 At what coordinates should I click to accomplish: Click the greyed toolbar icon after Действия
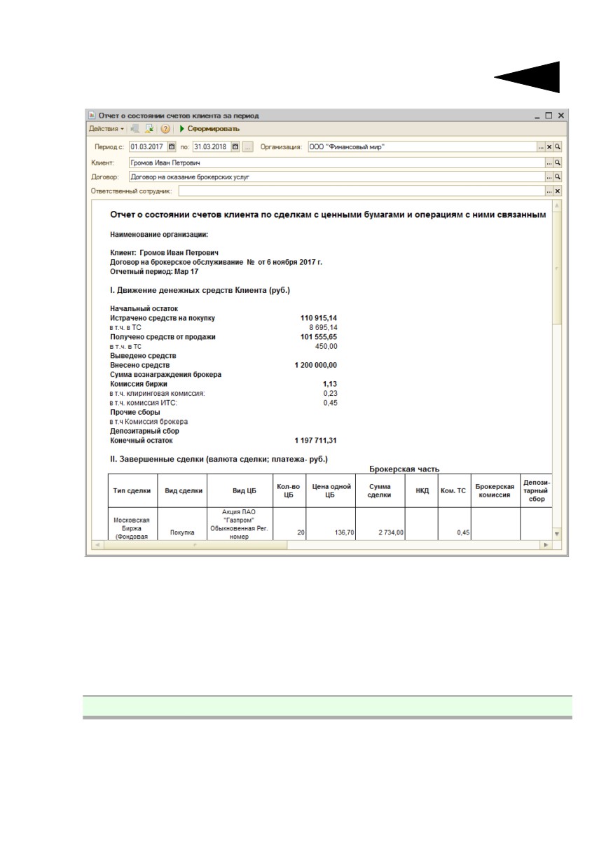tap(135, 129)
